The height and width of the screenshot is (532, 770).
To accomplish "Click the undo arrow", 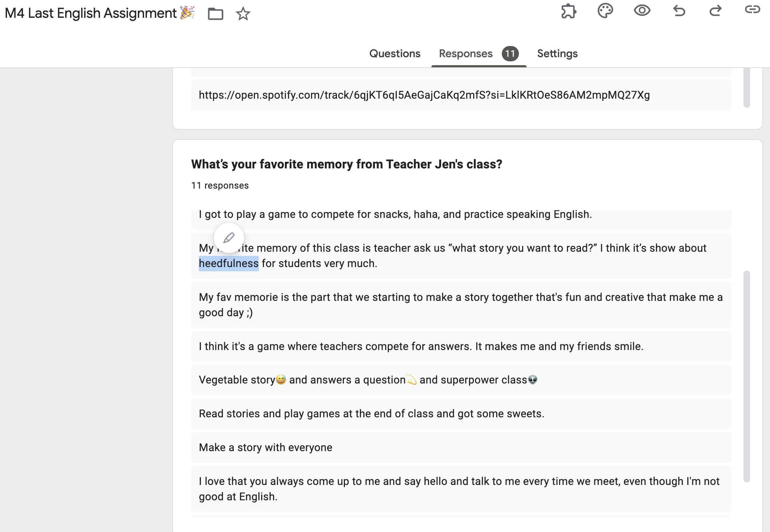I will point(679,11).
